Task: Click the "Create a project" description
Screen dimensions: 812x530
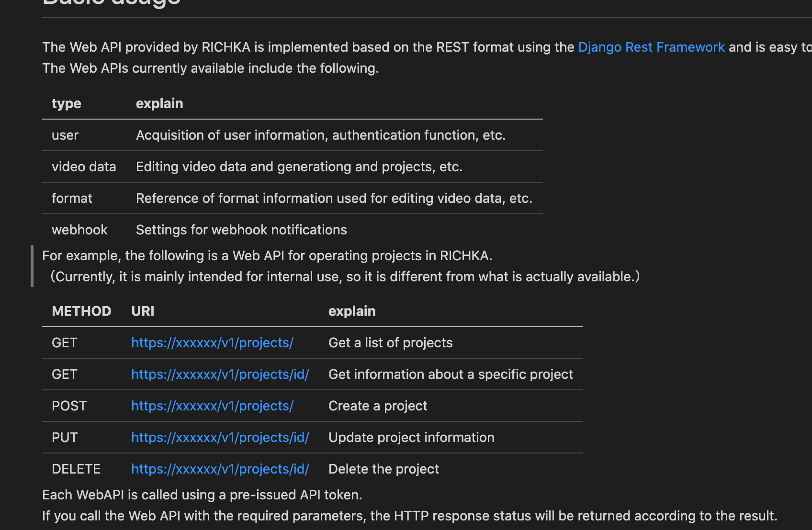Action: tap(378, 406)
